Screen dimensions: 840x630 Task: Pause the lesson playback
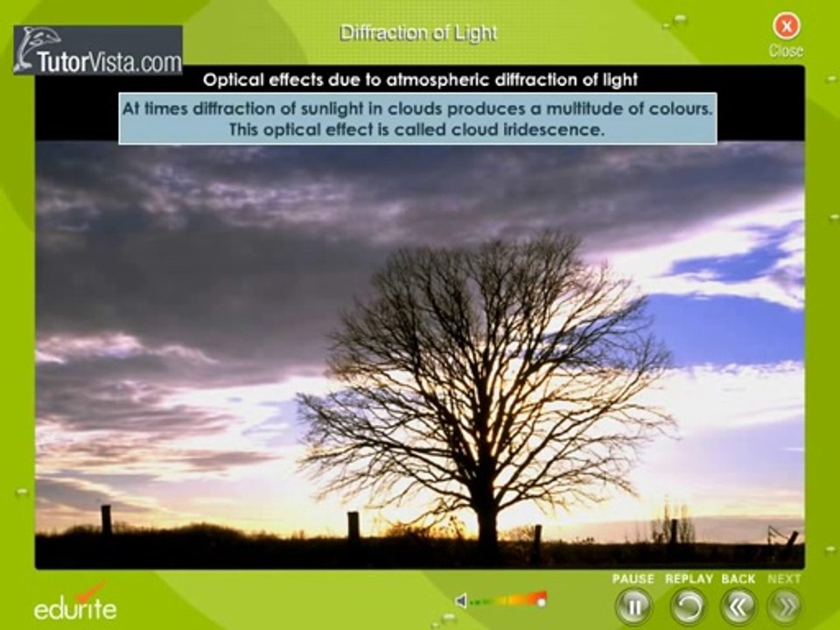pyautogui.click(x=633, y=607)
